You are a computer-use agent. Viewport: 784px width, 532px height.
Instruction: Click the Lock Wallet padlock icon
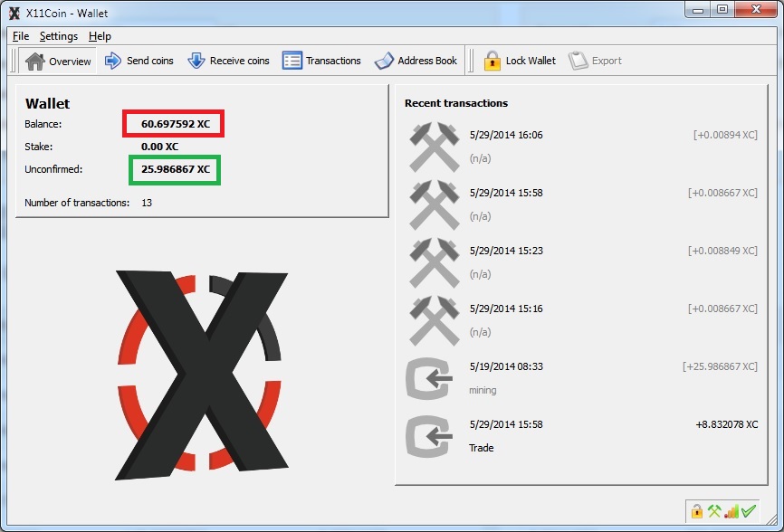pyautogui.click(x=492, y=61)
